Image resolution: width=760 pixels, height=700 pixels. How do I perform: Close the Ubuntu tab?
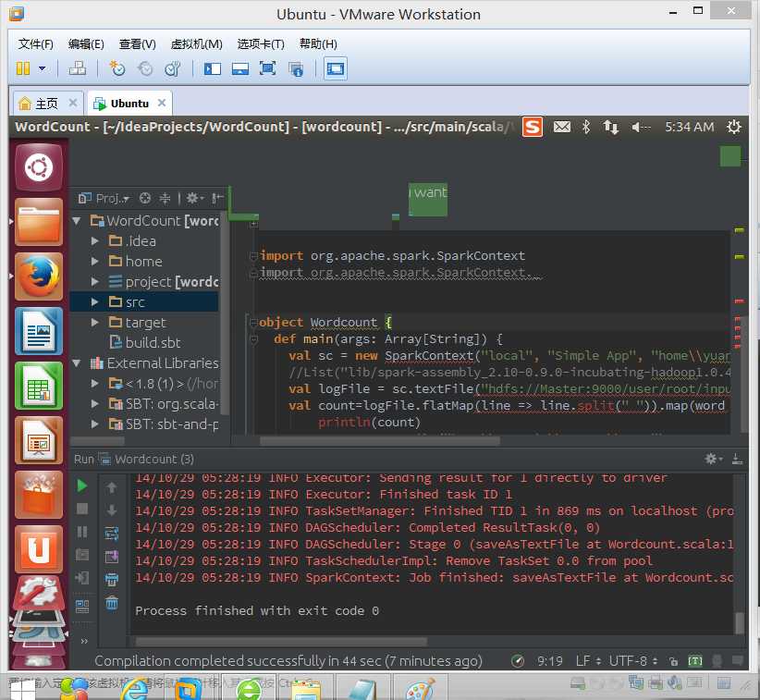point(162,103)
